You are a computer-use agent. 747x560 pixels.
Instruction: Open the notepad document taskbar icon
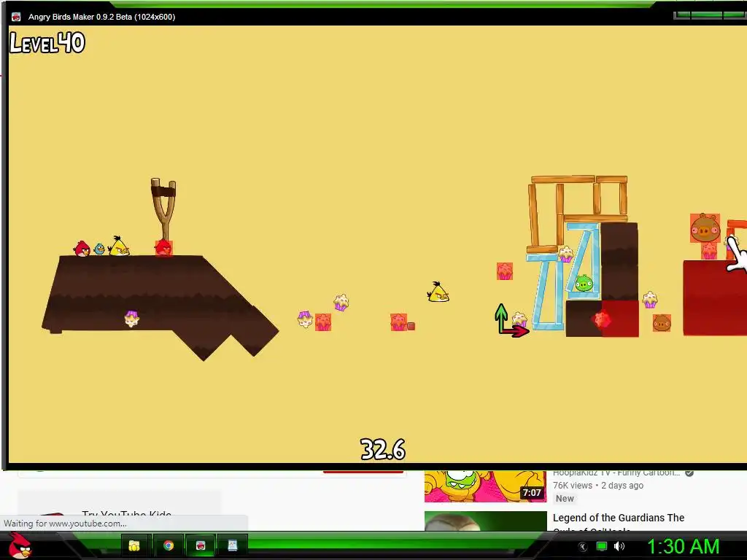(x=233, y=545)
